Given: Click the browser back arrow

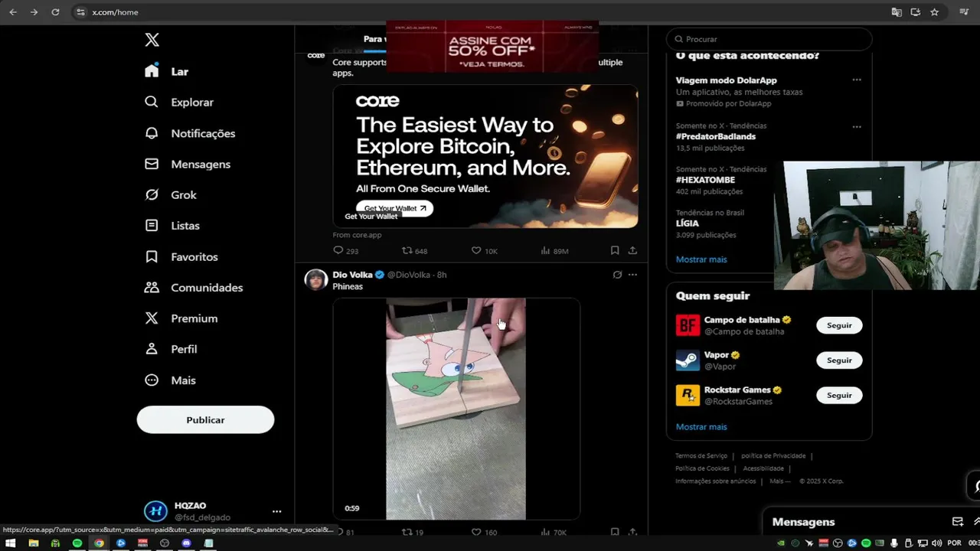Looking at the screenshot, I should pyautogui.click(x=13, y=12).
